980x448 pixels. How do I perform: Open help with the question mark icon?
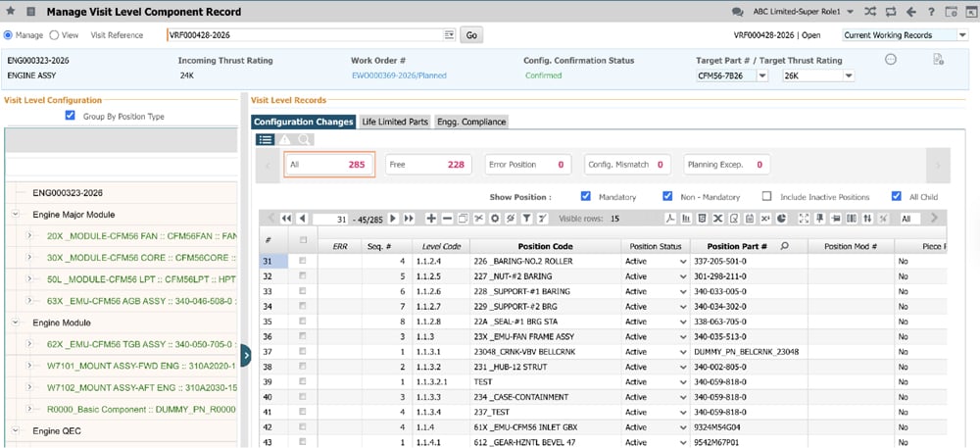[x=931, y=11]
